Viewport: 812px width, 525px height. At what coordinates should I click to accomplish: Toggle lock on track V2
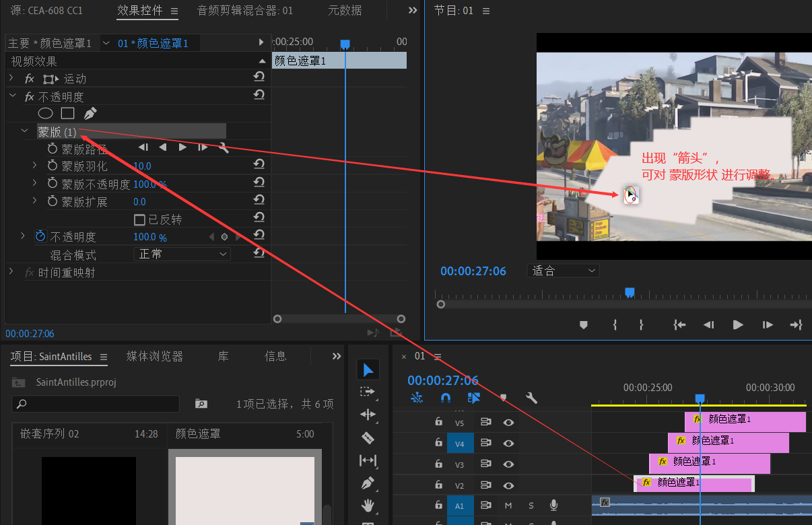coord(438,485)
